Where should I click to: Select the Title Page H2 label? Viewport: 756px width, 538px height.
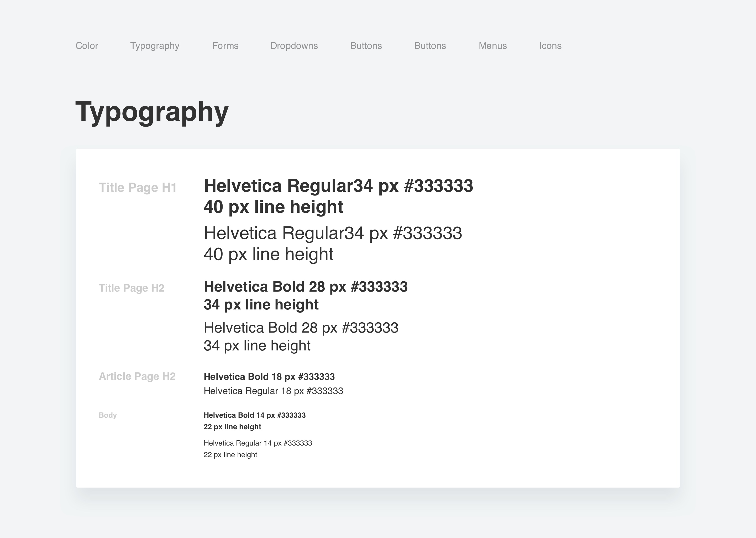click(132, 288)
